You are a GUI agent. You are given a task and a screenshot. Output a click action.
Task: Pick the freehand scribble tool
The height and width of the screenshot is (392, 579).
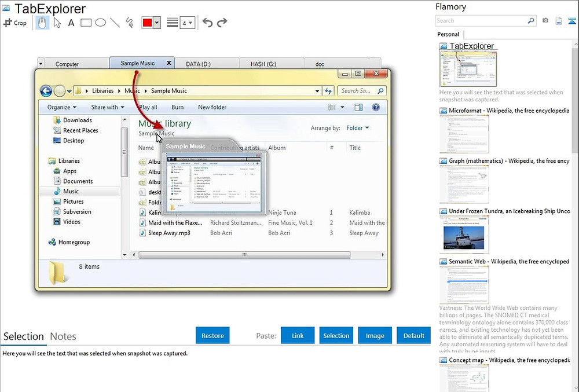129,23
